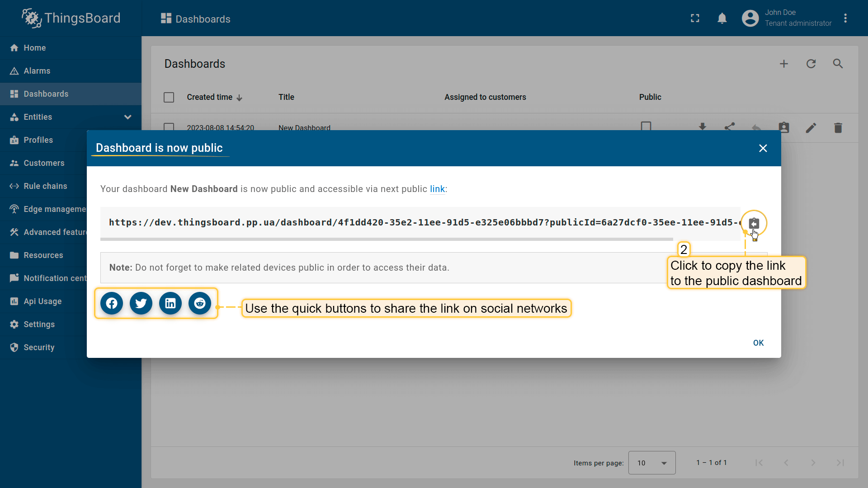
Task: Share the link on Facebook
Action: tap(112, 303)
